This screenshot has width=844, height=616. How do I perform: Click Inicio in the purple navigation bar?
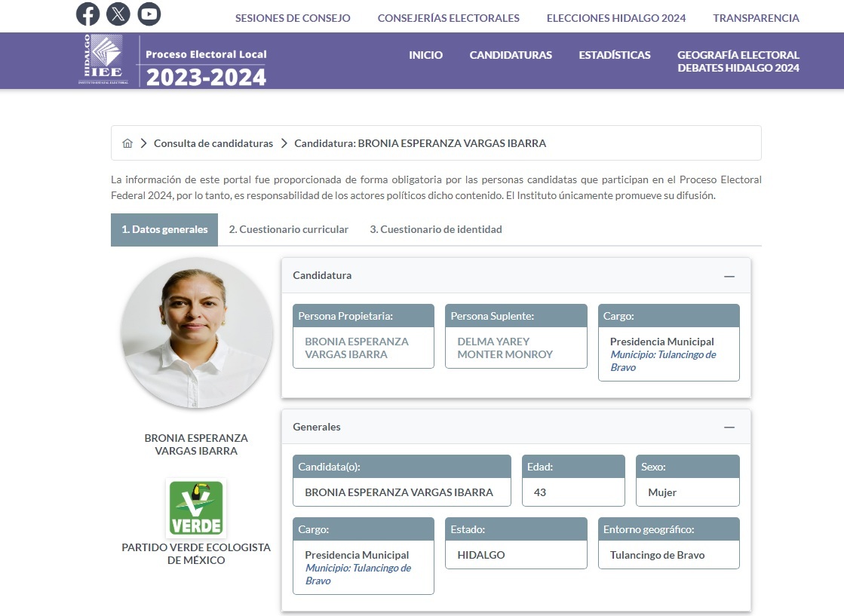425,55
